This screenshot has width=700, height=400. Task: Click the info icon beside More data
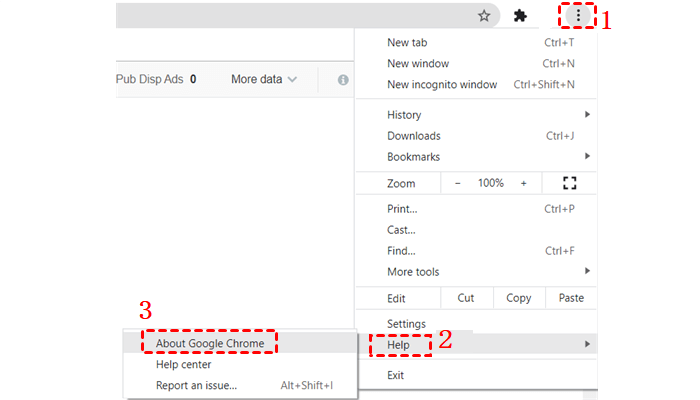coord(343,80)
